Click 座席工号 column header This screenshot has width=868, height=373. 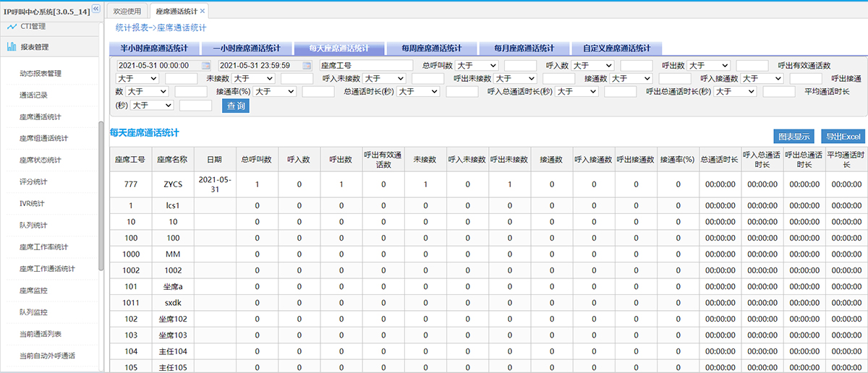131,160
